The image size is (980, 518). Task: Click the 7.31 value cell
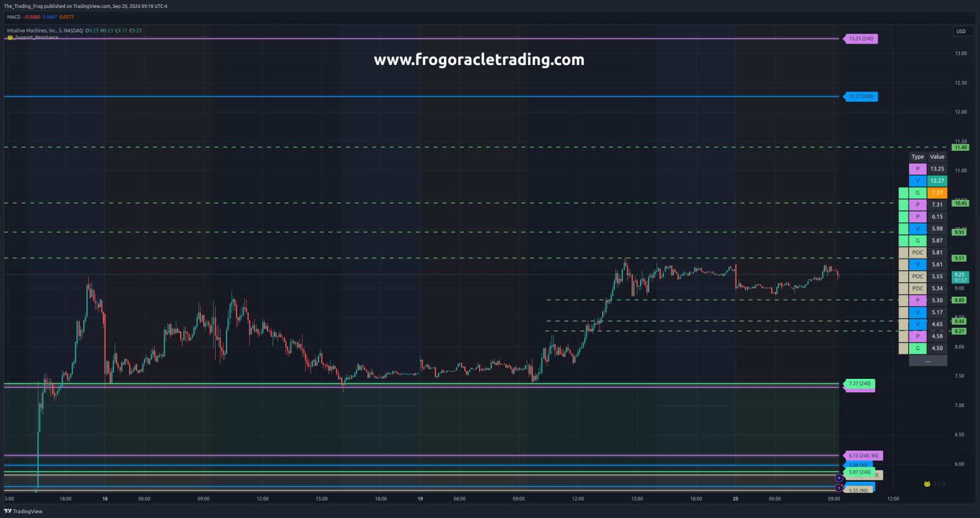pos(937,205)
